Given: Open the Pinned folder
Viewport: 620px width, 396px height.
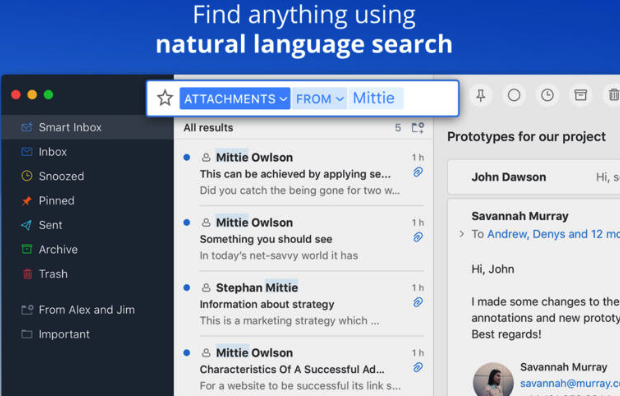Looking at the screenshot, I should 87,201.
